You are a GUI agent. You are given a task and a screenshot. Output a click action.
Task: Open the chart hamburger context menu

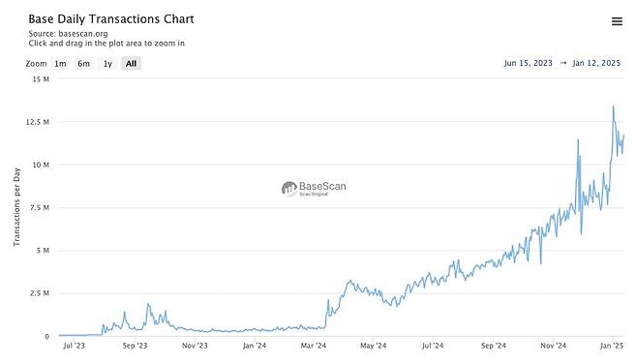click(617, 21)
